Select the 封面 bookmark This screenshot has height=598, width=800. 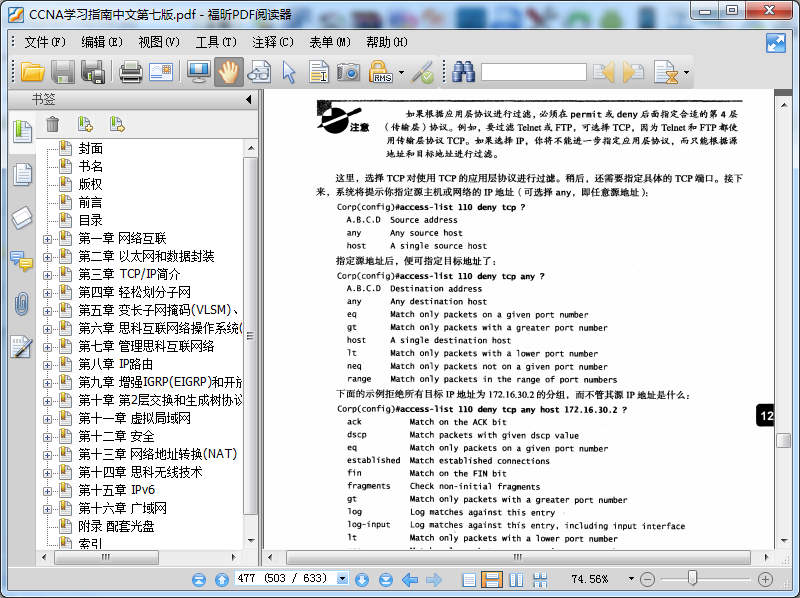coord(91,148)
